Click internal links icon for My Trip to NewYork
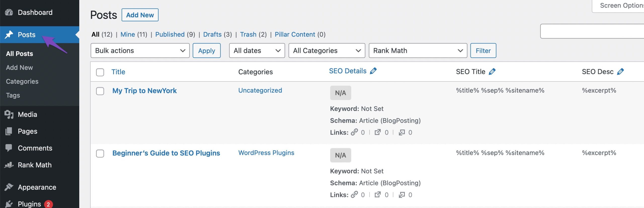 pyautogui.click(x=354, y=132)
